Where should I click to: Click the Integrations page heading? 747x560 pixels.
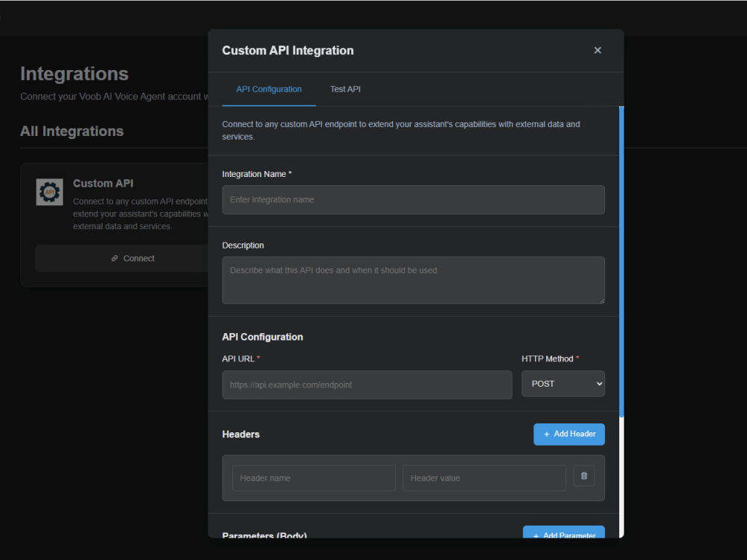74,74
